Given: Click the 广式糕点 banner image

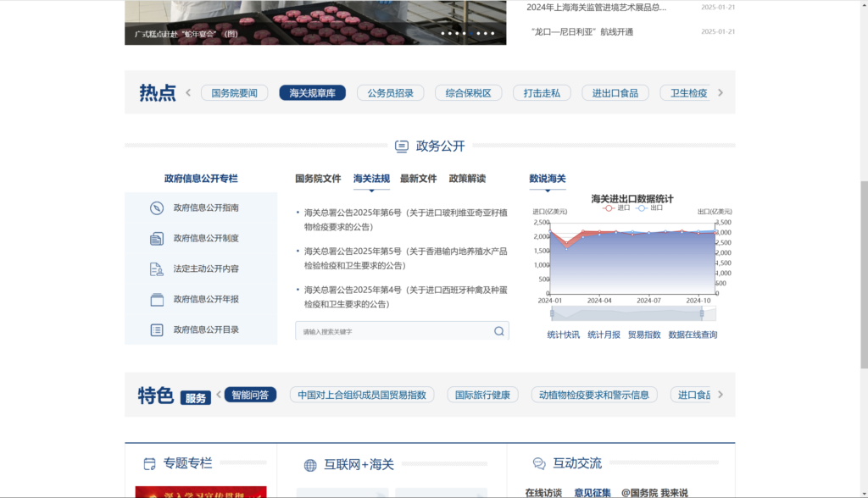Looking at the screenshot, I should pyautogui.click(x=315, y=21).
